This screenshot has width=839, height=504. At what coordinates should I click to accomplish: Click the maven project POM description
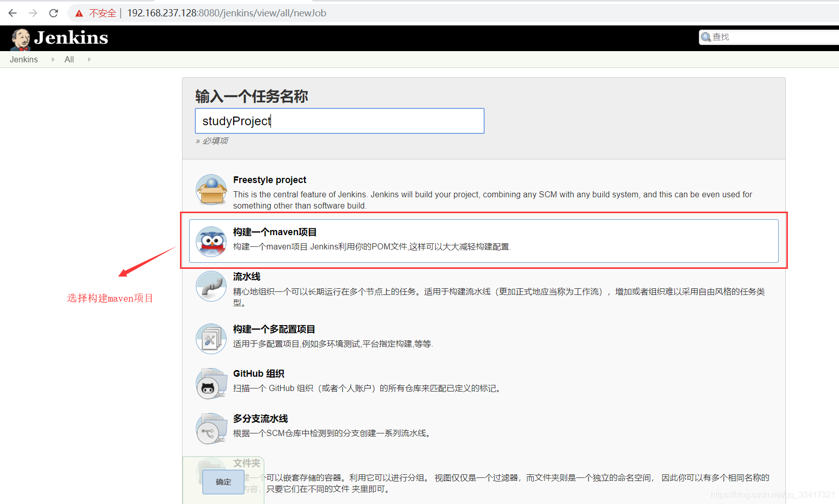(x=372, y=247)
